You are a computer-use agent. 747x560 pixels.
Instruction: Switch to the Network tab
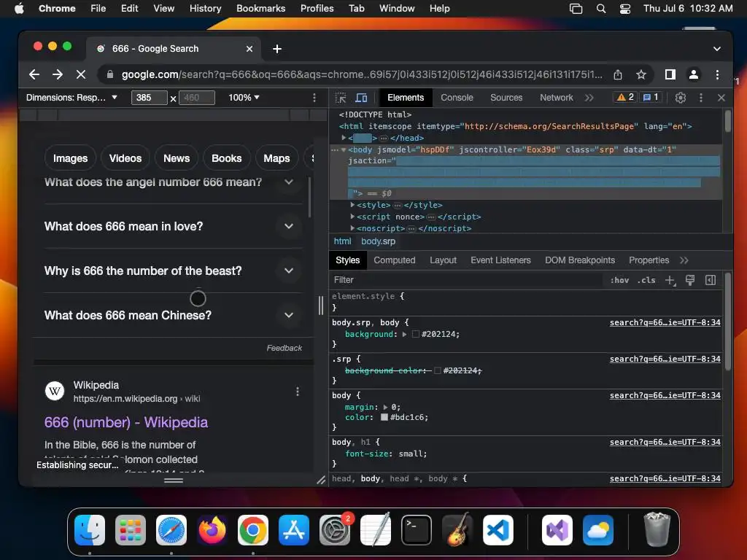pyautogui.click(x=557, y=98)
